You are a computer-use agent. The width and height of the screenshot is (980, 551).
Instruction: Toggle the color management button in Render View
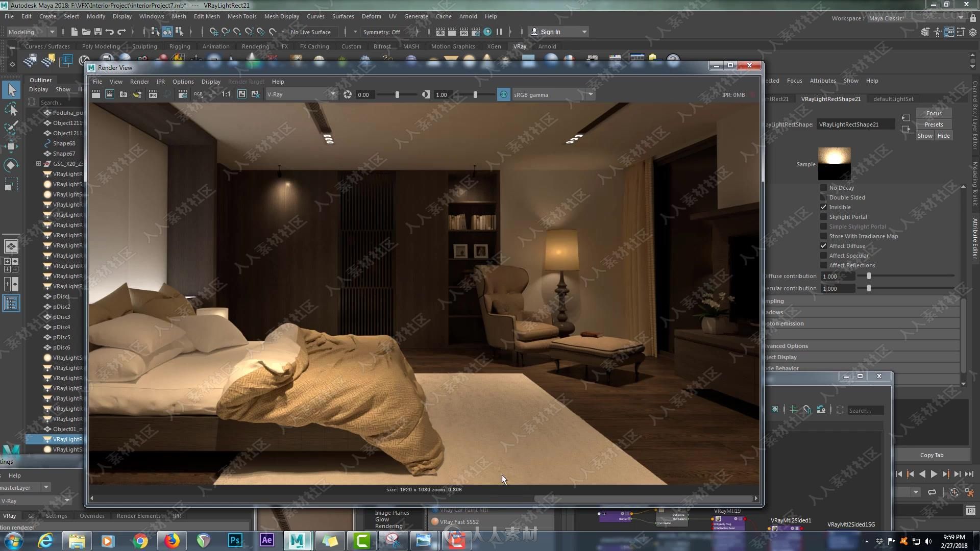(503, 94)
